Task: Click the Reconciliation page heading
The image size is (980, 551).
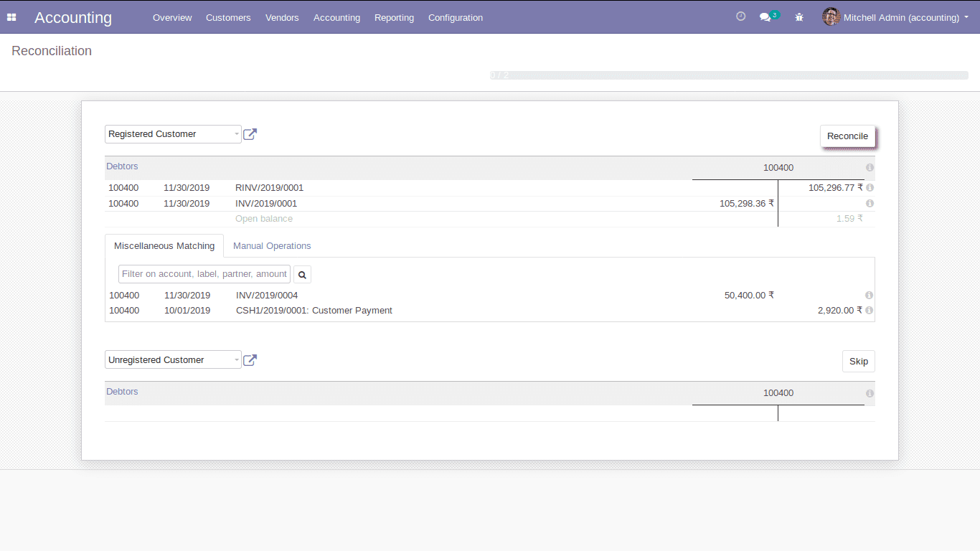Action: (52, 51)
